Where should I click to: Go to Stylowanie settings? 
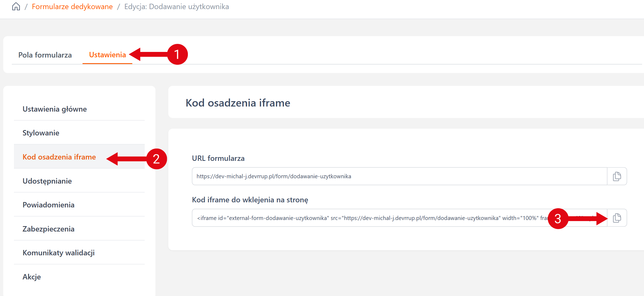click(41, 133)
